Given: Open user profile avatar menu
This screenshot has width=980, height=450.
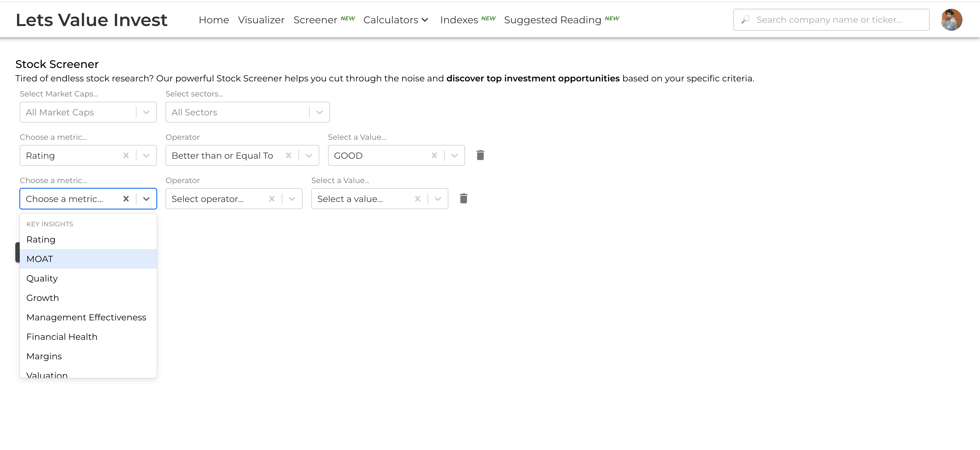Looking at the screenshot, I should [x=951, y=20].
